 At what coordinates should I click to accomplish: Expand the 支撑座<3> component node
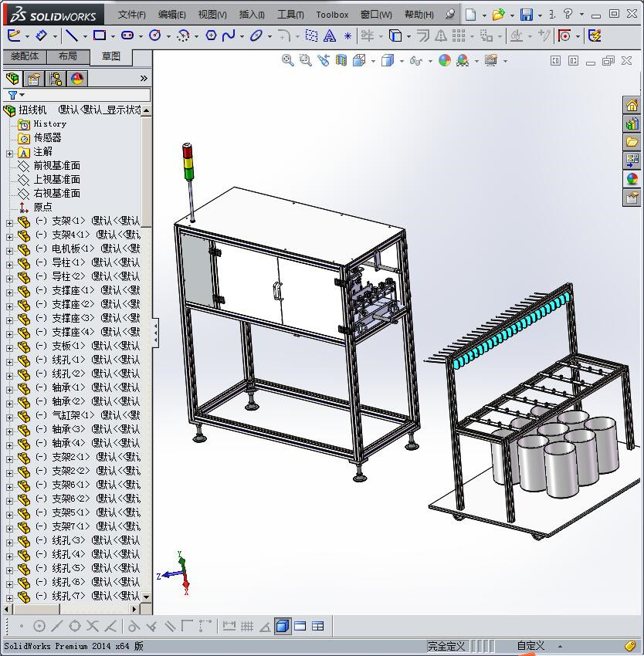(9, 320)
